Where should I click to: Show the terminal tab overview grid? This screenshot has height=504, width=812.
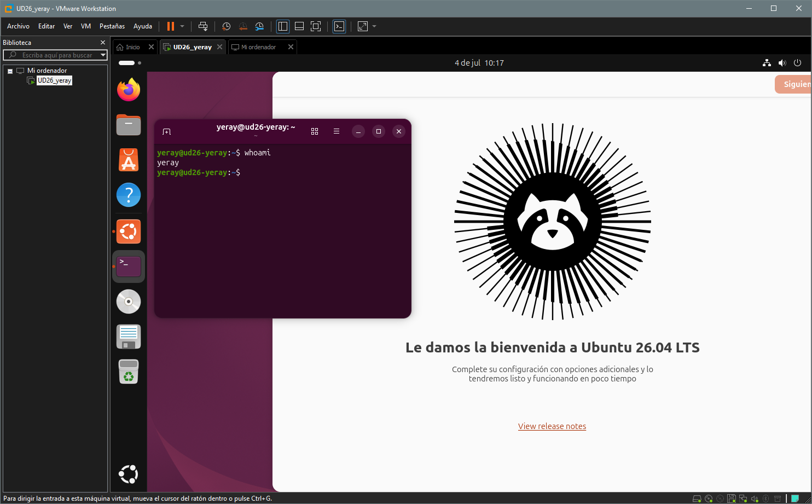click(315, 131)
